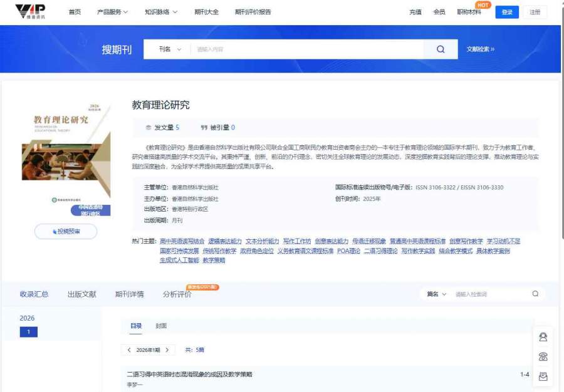
Task: Open the 篇名 filter dropdown
Action: tap(436, 294)
